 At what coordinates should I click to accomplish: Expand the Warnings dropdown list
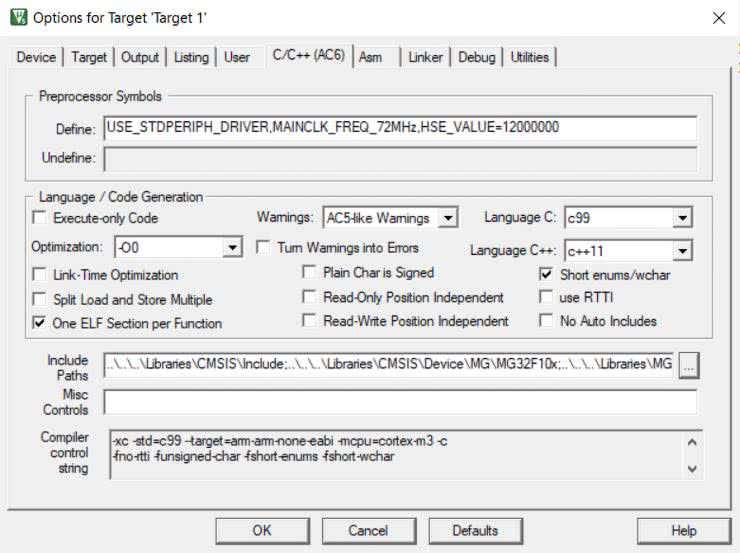(x=449, y=218)
